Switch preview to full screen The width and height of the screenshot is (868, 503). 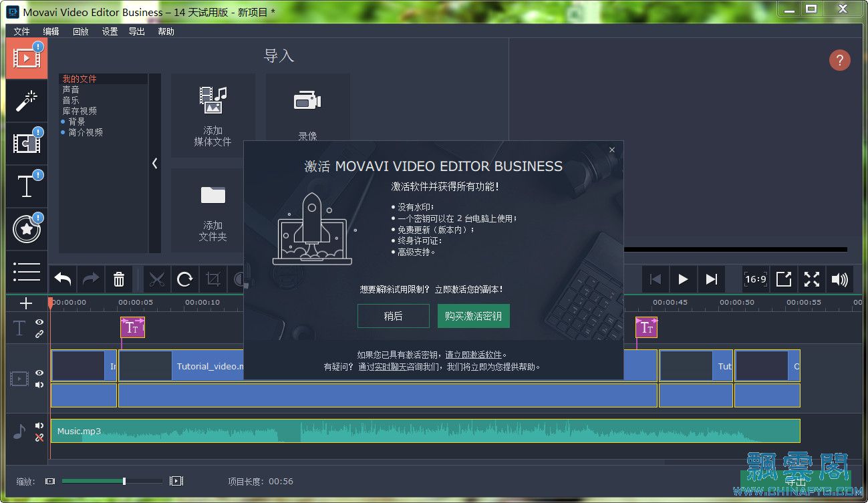point(812,279)
